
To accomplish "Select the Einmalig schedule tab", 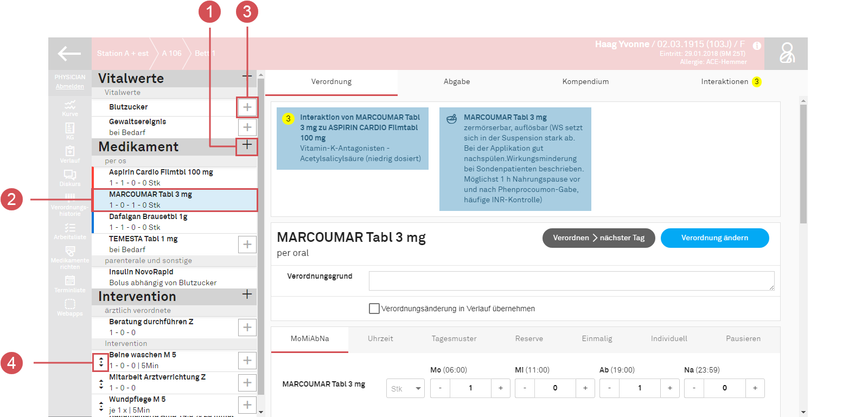I will [x=597, y=339].
